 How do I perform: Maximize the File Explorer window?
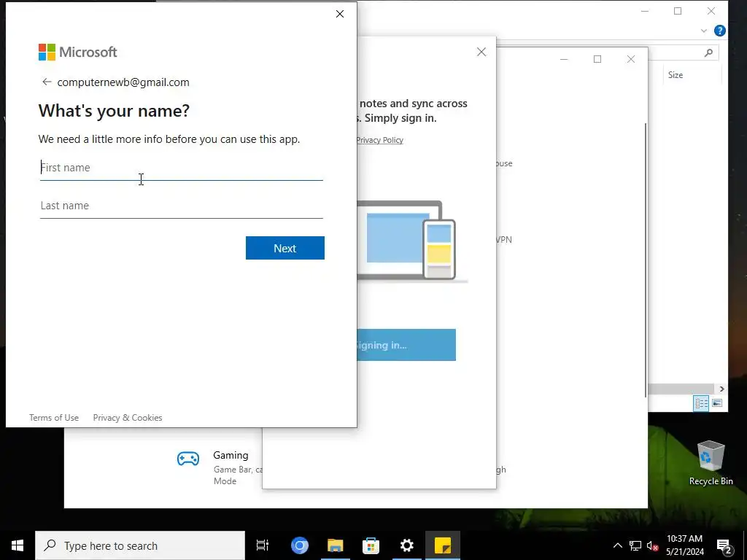pyautogui.click(x=678, y=11)
